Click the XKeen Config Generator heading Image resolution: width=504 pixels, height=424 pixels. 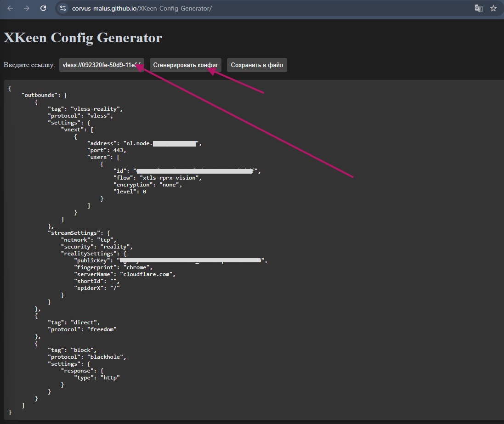click(83, 38)
